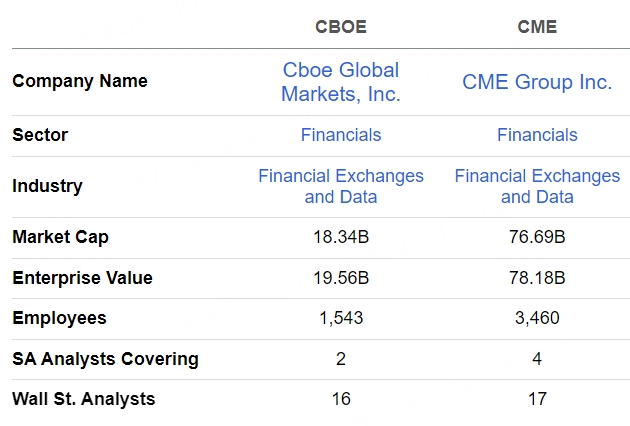Click the CBOE column header

(341, 27)
